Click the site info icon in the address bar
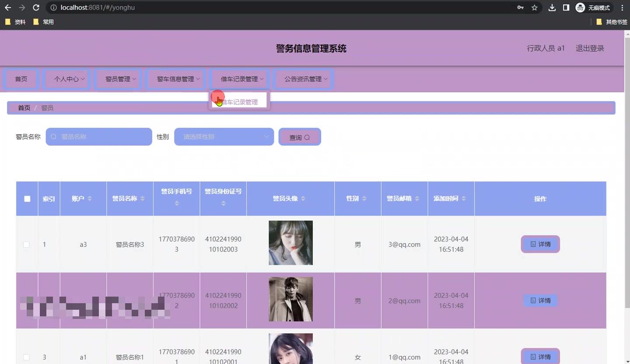This screenshot has height=364, width=630. 53,7
